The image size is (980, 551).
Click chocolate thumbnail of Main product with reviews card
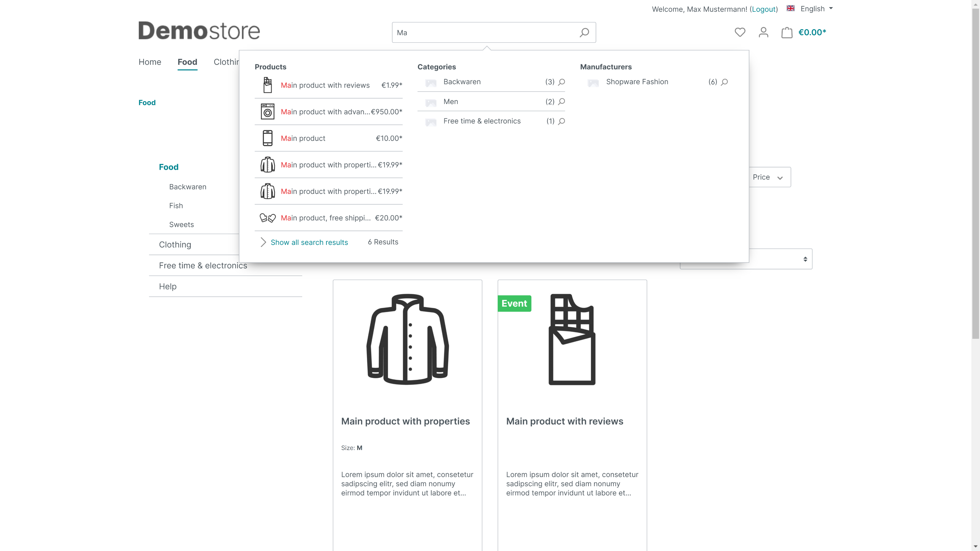(x=572, y=339)
